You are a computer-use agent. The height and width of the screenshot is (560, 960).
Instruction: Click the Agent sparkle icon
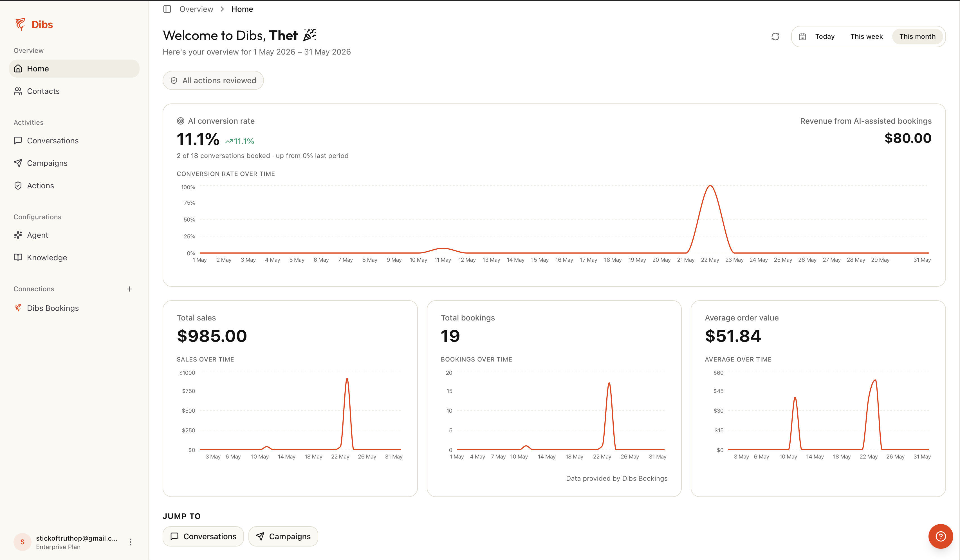pyautogui.click(x=18, y=235)
